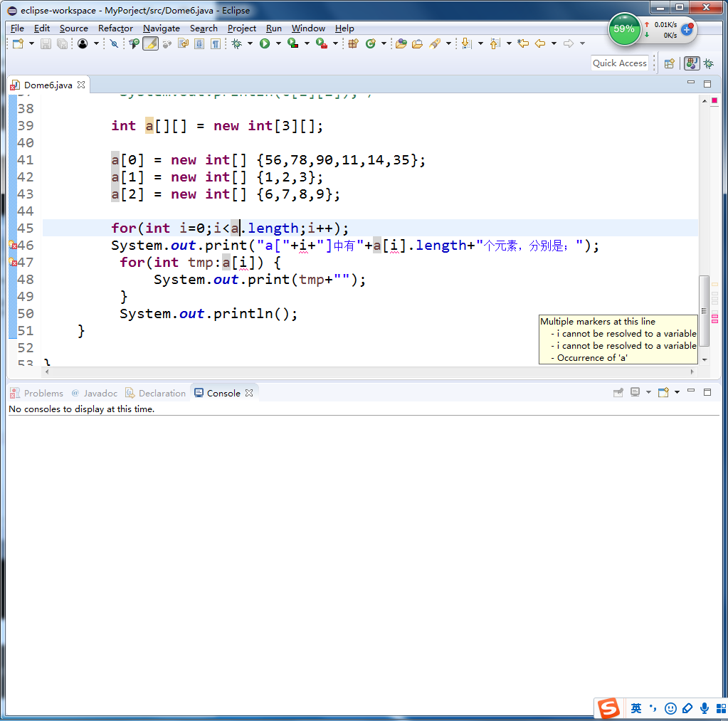Switch to the Java perspective
728x721 pixels.
pyautogui.click(x=692, y=63)
